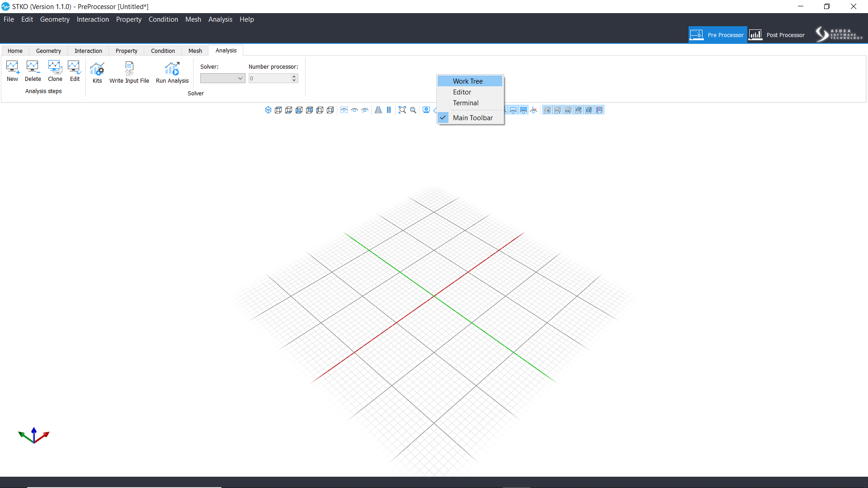Toggle last colored selection filter icon

599,110
